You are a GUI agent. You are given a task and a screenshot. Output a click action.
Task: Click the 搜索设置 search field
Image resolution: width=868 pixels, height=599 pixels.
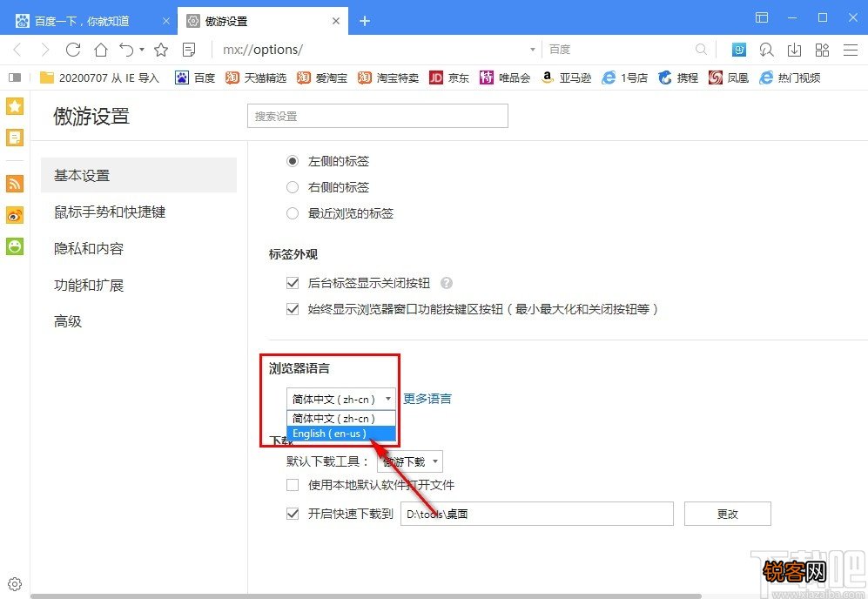(378, 117)
